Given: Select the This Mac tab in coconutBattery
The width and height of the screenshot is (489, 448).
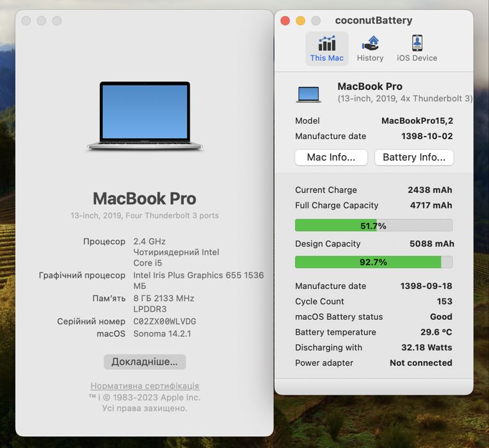Looking at the screenshot, I should click(x=327, y=49).
